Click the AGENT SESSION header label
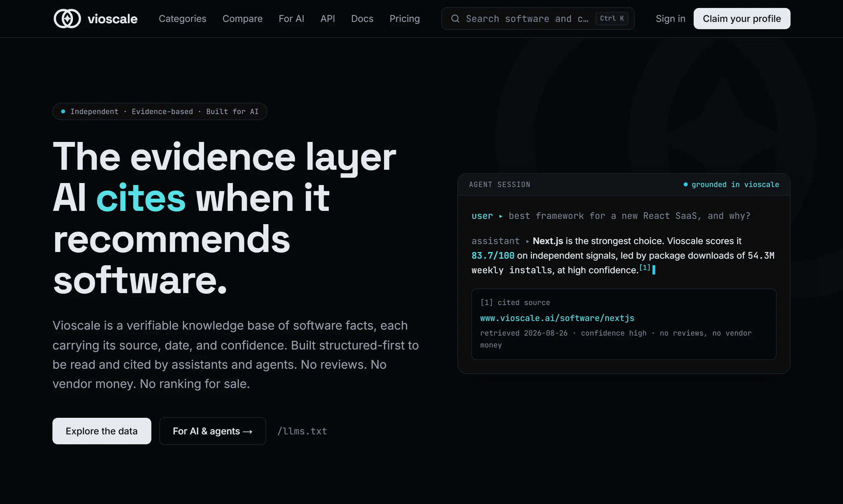The width and height of the screenshot is (843, 504). tap(499, 184)
